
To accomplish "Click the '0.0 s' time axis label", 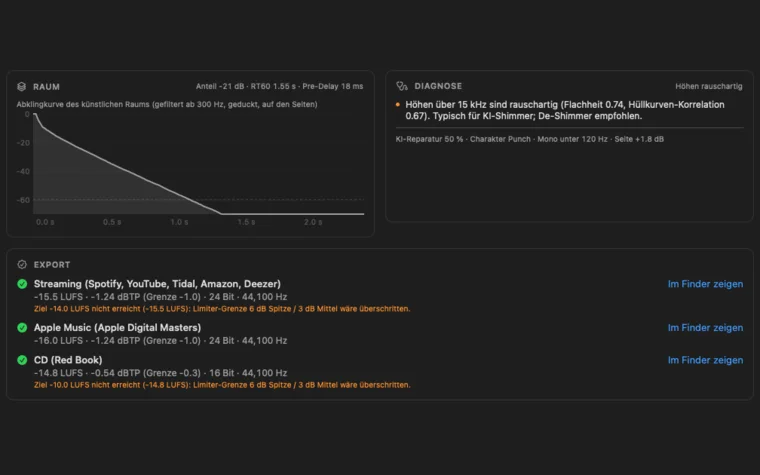I will coord(45,222).
